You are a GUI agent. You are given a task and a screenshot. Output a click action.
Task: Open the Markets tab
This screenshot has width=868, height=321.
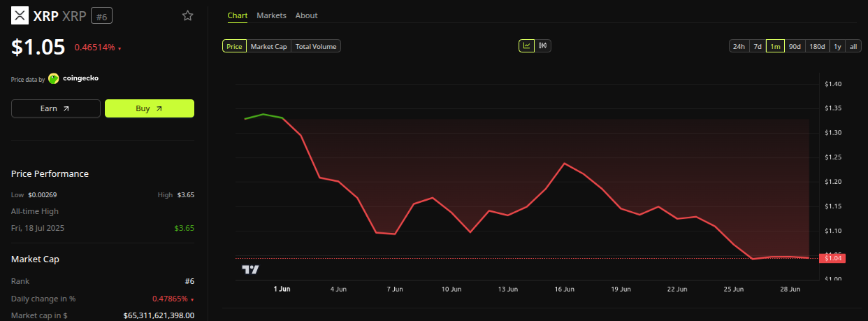pos(271,15)
